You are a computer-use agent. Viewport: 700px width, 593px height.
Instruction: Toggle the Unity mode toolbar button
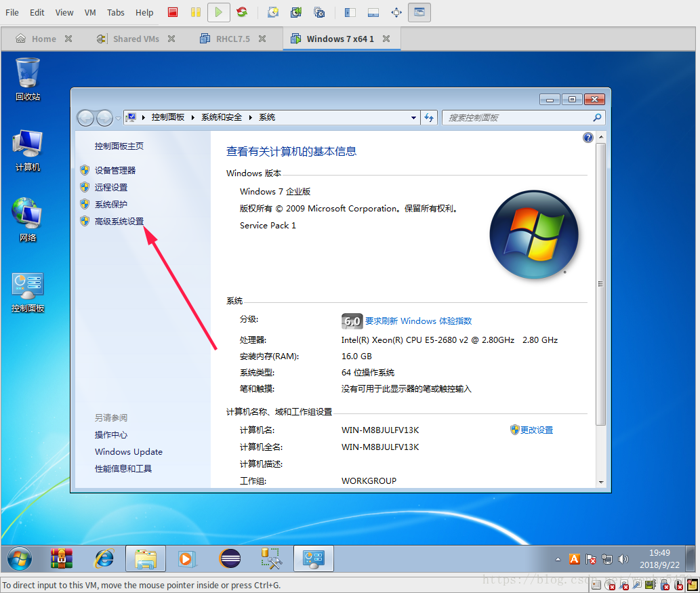pos(419,12)
